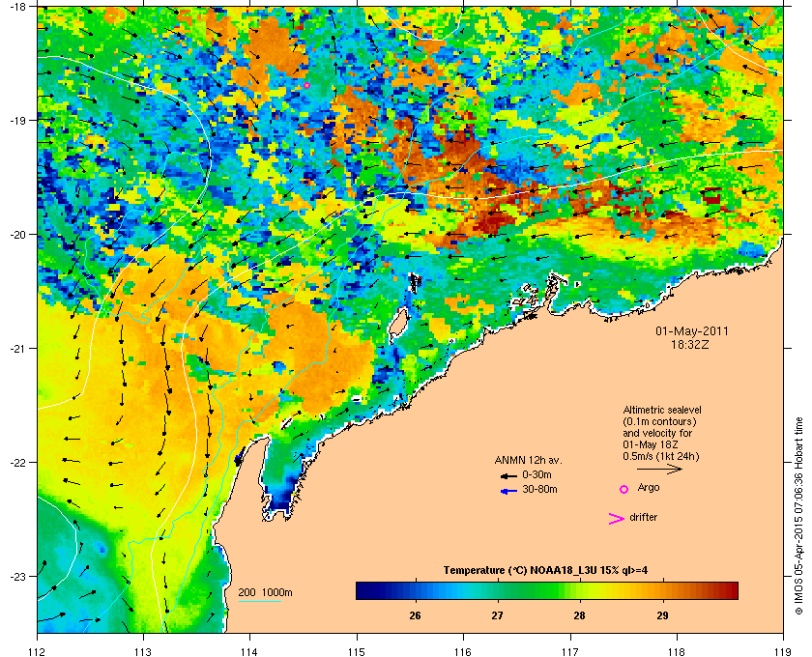Click the cyan 200 1000m depth contour sample line

(x=259, y=602)
